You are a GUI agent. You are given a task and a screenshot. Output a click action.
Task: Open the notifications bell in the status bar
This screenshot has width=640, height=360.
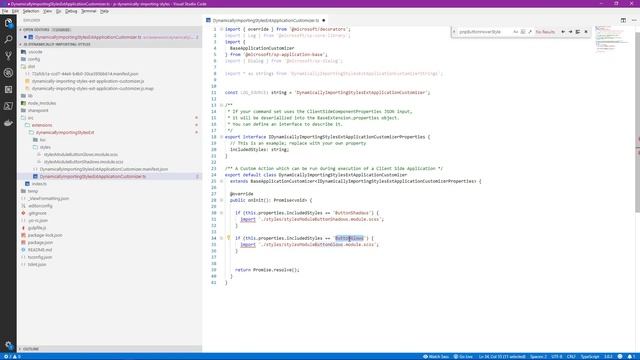tap(631, 356)
